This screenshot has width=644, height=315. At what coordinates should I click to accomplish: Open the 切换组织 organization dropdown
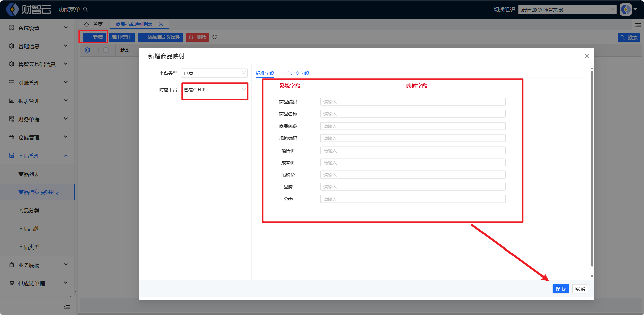click(x=567, y=10)
